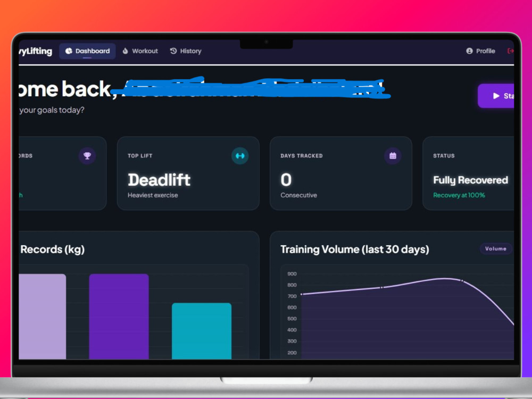532x399 pixels.
Task: Click the Training Volume (last 30 days) heading
Action: (354, 250)
